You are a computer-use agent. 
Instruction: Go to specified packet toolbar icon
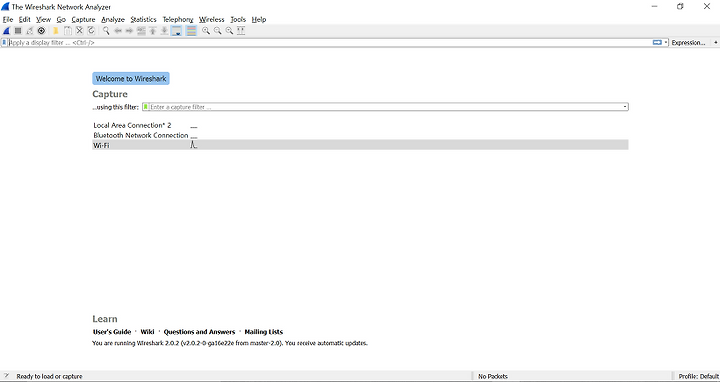141,31
